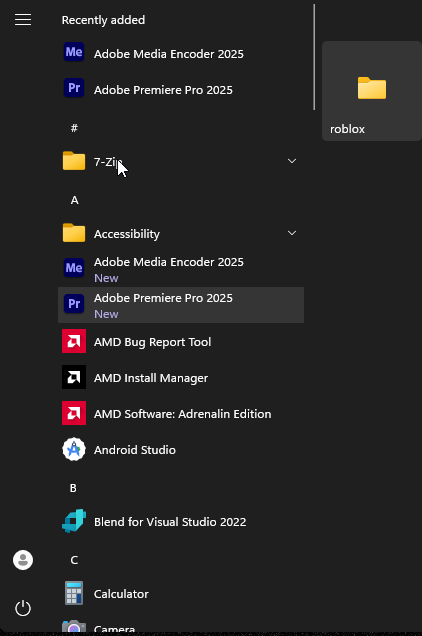
Task: Select highlighted Adobe Premiere Pro 2025 New entry
Action: 181,305
